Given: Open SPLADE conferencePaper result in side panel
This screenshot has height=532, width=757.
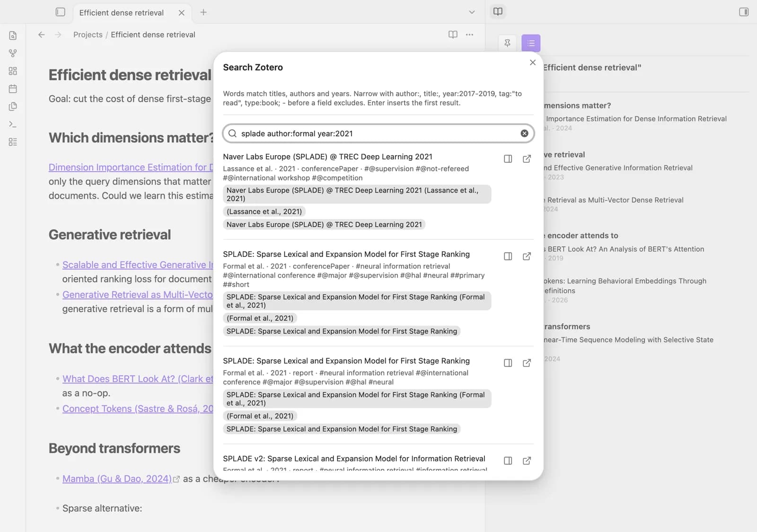Looking at the screenshot, I should (x=508, y=256).
